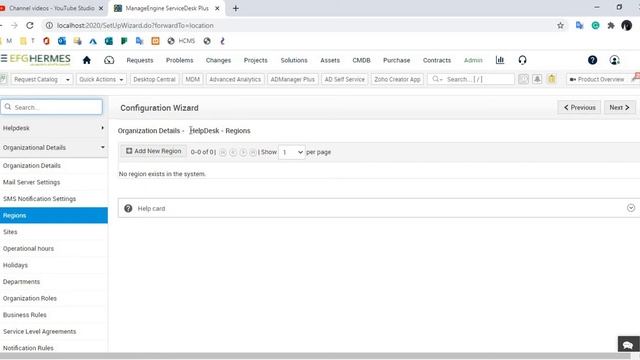This screenshot has width=640, height=360.
Task: Open AD Self Service button
Action: coord(344,79)
